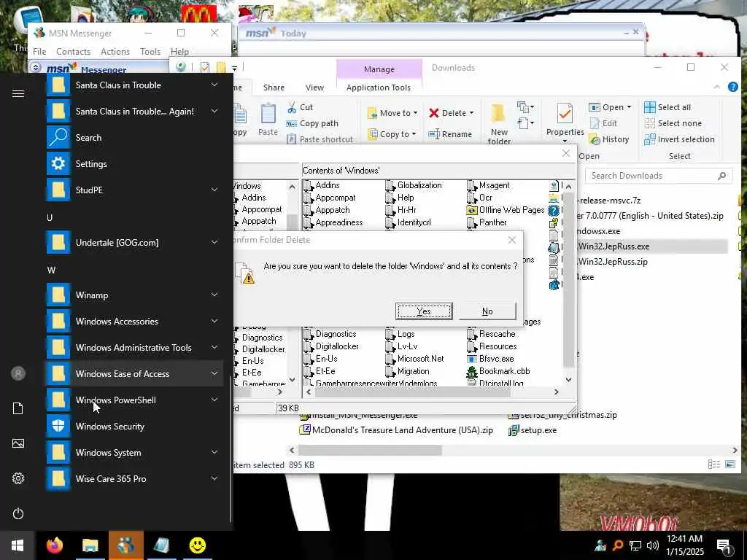Screen dimensions: 747x560
Task: Click the user account icon in Start sidebar
Action: click(x=18, y=373)
